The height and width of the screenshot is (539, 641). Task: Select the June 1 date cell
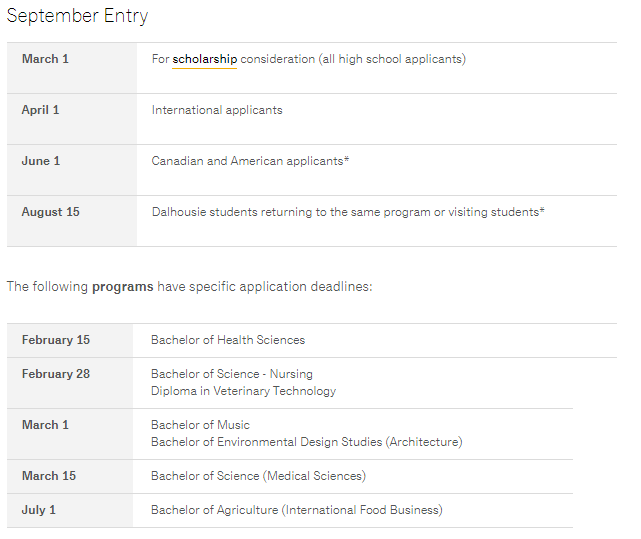41,161
